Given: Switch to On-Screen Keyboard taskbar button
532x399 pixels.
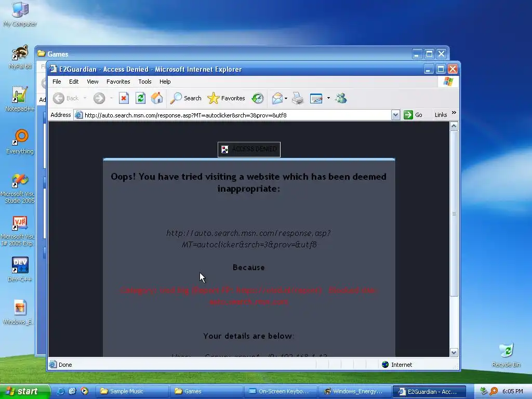Looking at the screenshot, I should 281,391.
